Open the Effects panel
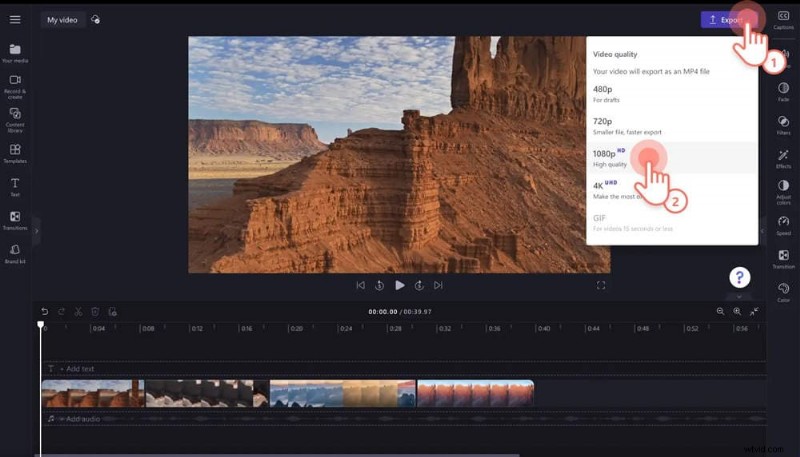 click(783, 159)
